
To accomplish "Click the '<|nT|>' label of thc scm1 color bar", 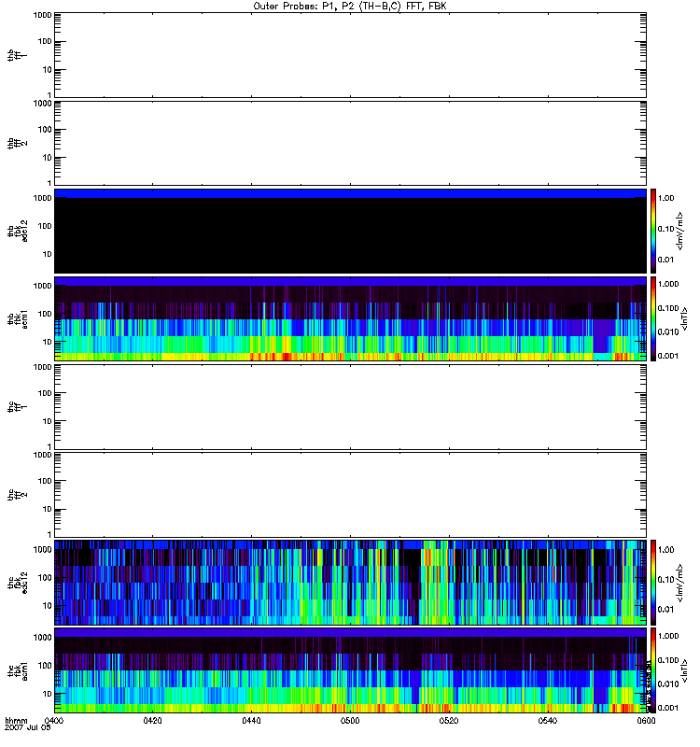I will click(684, 670).
